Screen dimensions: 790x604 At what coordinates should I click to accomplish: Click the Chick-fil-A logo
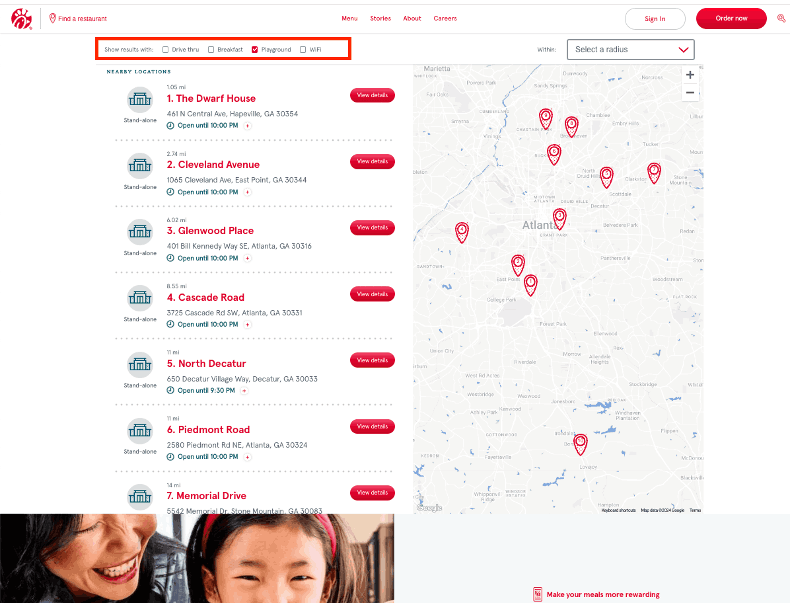coord(22,18)
